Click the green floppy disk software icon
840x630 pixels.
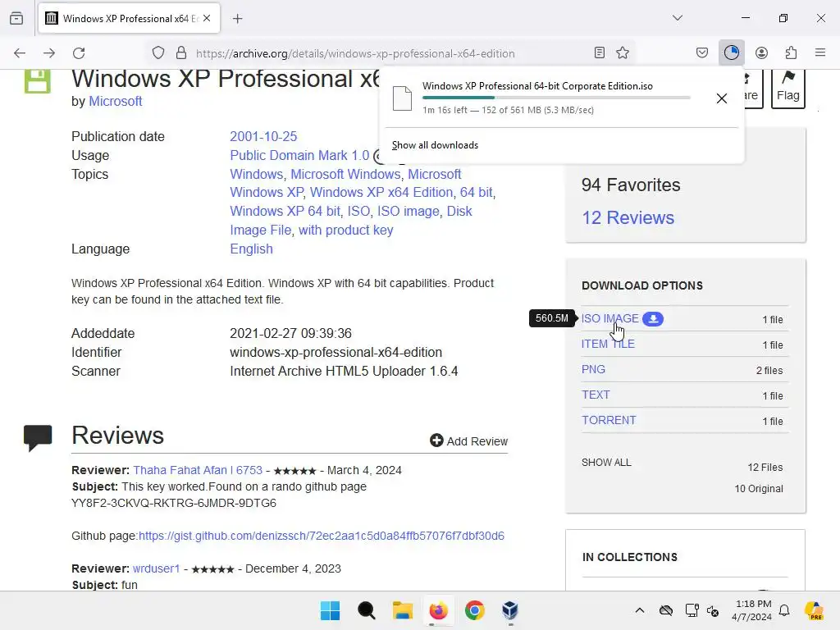(38, 80)
